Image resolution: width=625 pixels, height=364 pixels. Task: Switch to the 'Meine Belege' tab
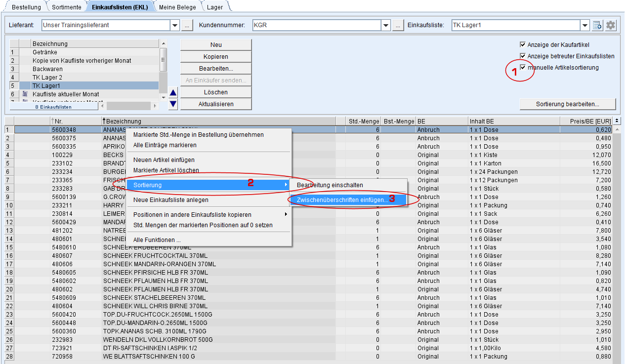pos(177,7)
